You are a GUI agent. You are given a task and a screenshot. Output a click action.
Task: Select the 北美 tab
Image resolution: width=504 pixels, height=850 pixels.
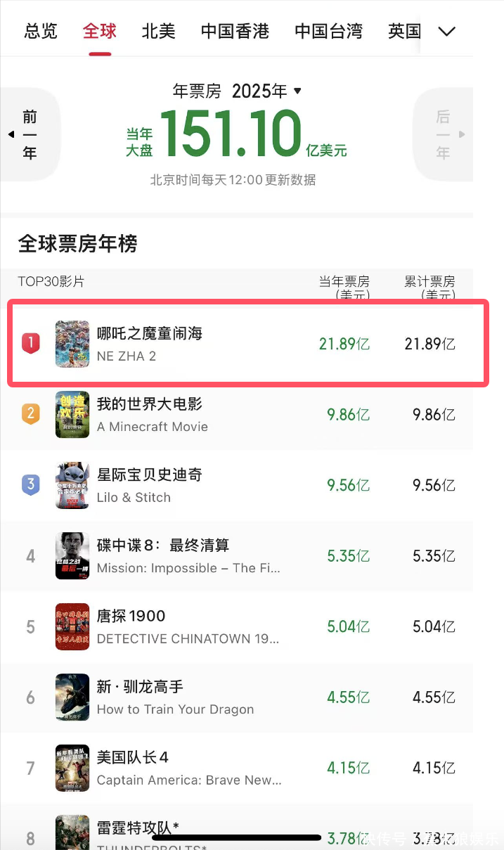click(x=158, y=32)
